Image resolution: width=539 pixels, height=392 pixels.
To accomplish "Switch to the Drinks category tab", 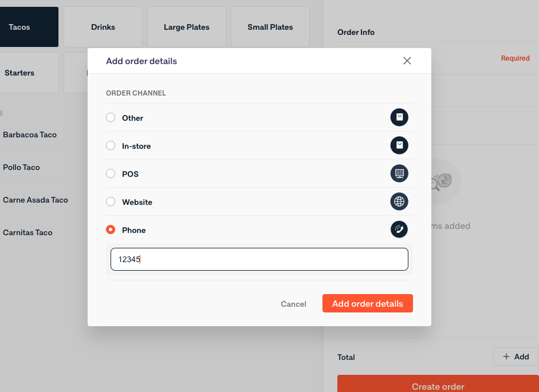I will [x=103, y=27].
